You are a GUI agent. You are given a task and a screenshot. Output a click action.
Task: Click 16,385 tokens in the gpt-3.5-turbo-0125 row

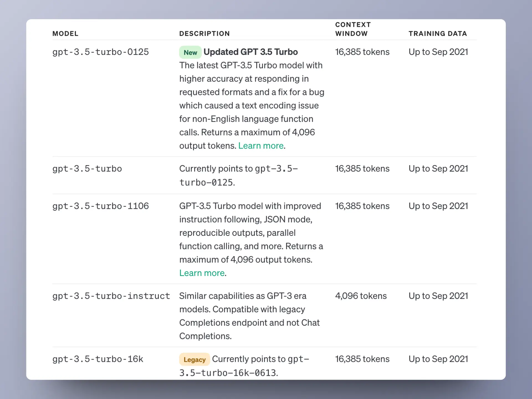click(362, 52)
